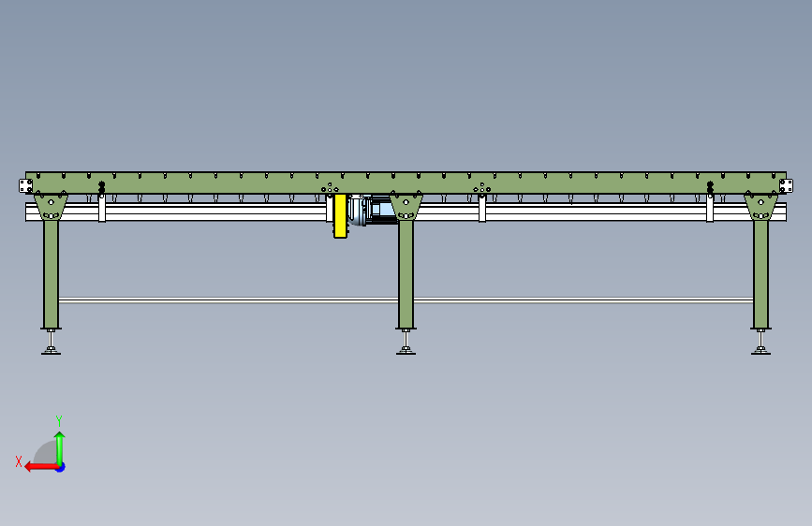The width and height of the screenshot is (812, 526).
Task: Select the leveling foot under the center leg
Action: click(x=406, y=343)
